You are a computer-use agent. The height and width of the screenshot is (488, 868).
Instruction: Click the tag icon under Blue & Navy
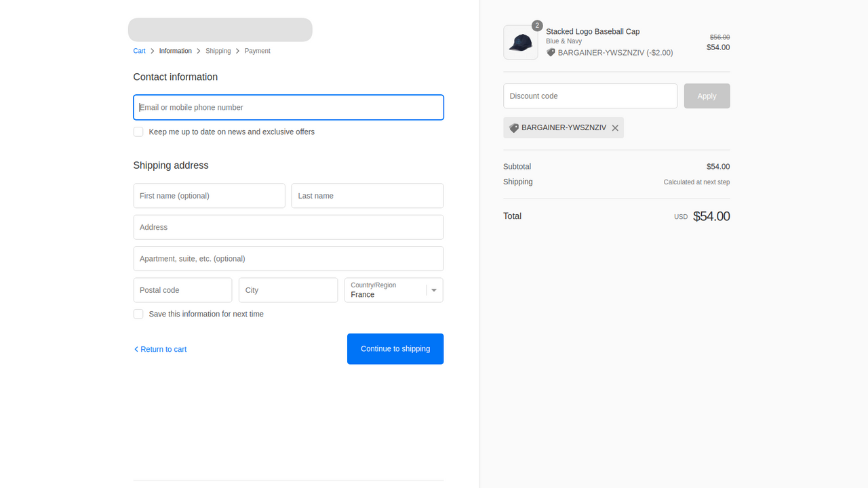pos(551,53)
